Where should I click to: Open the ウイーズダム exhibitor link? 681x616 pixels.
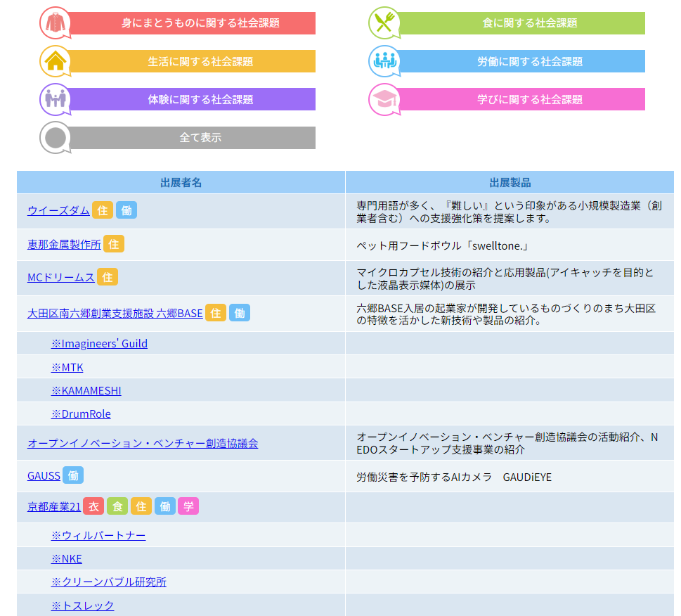click(58, 211)
